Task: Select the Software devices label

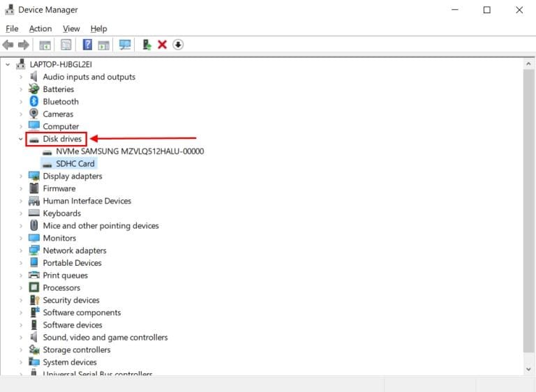Action: point(73,325)
